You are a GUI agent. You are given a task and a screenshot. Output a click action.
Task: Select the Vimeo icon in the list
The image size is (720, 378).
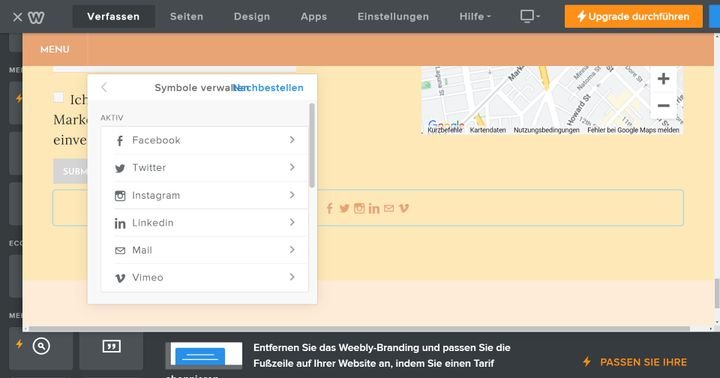(x=120, y=278)
